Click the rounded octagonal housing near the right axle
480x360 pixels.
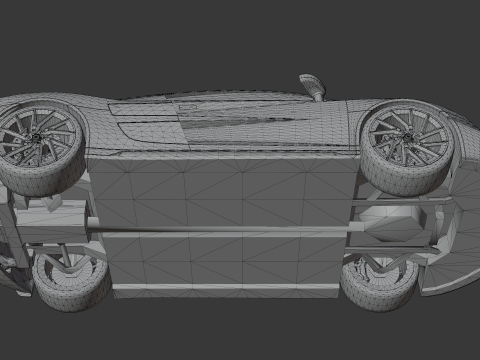pyautogui.click(x=393, y=223)
